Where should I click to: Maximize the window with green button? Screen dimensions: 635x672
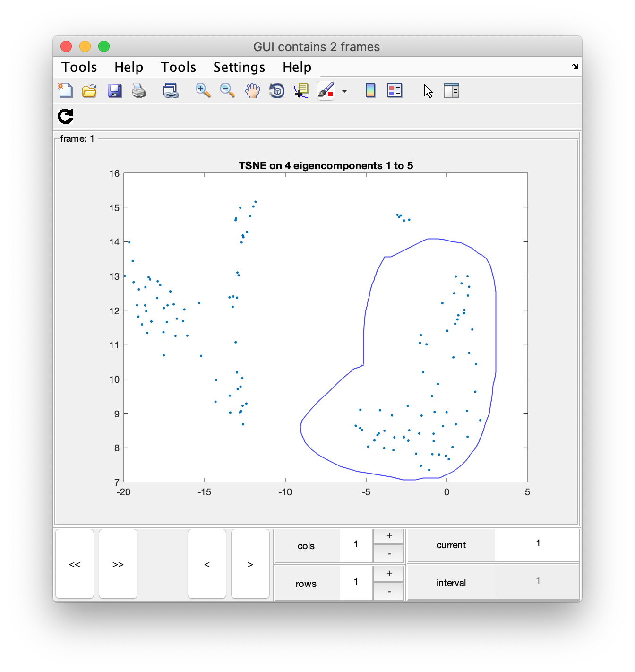point(104,46)
